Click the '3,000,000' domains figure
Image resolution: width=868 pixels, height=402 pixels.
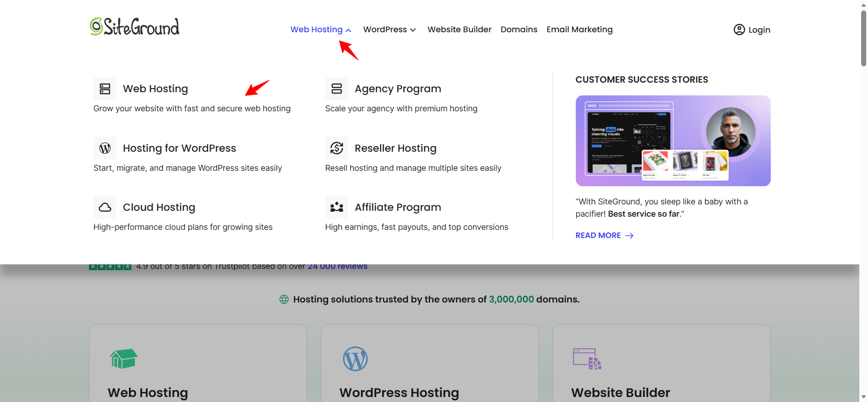pos(511,299)
